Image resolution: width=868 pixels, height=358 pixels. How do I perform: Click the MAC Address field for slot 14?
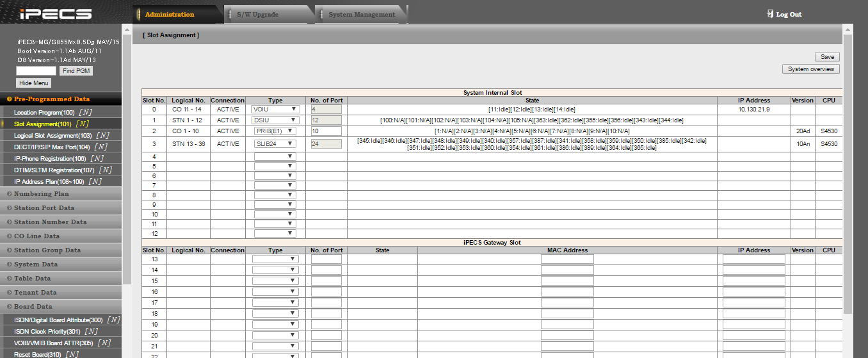[x=567, y=270]
